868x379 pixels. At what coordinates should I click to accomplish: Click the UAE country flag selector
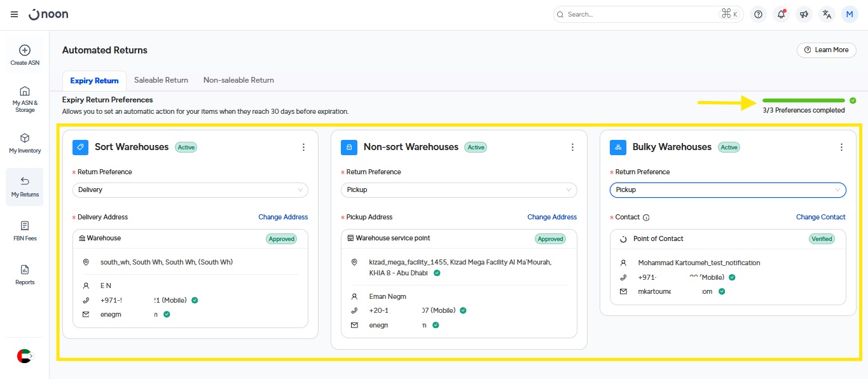click(24, 356)
